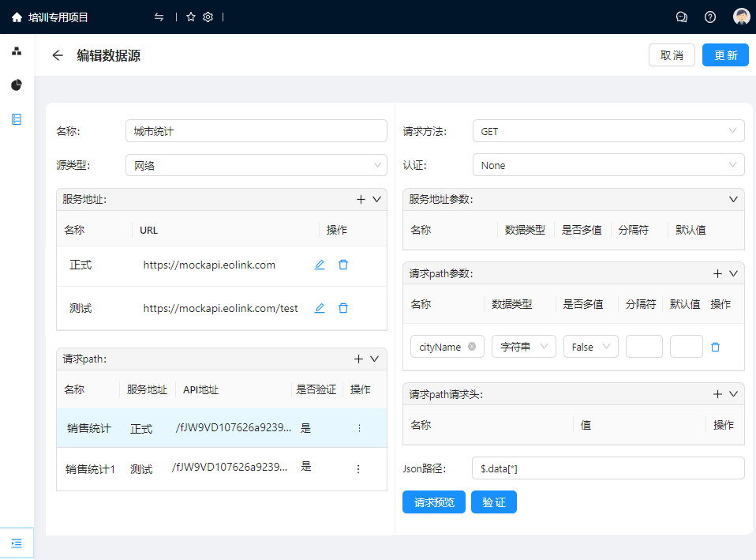Click the back arrow beside 编辑数据源
The image size is (756, 560).
tap(57, 55)
